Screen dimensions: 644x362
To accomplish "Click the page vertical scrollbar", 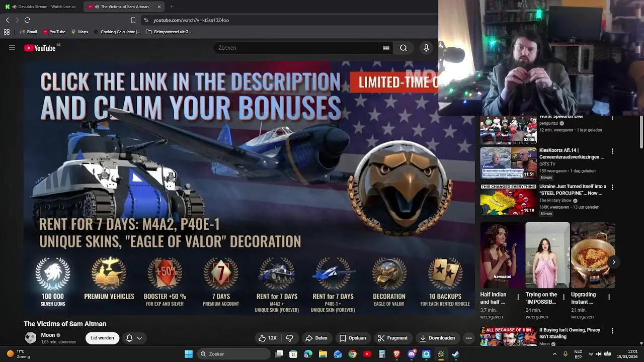I will (641, 133).
